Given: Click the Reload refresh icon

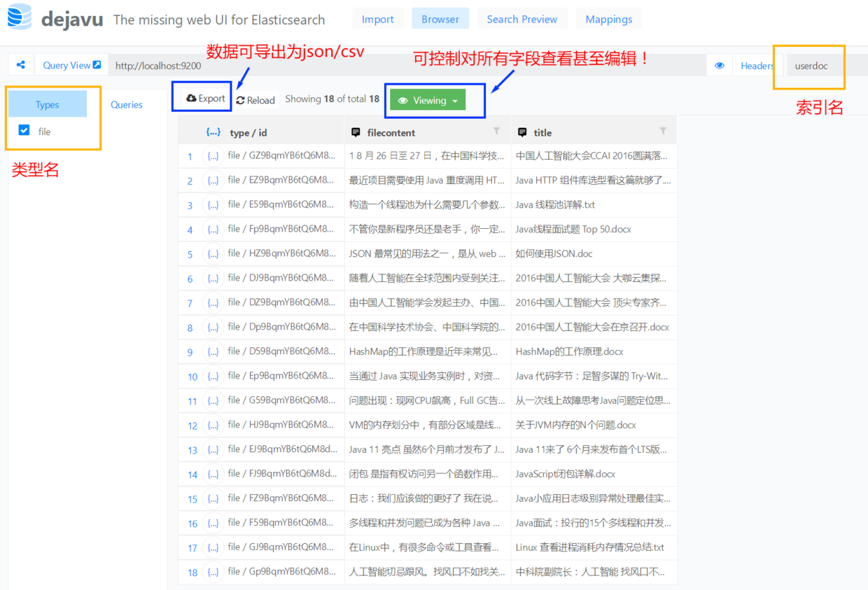Looking at the screenshot, I should click(240, 99).
